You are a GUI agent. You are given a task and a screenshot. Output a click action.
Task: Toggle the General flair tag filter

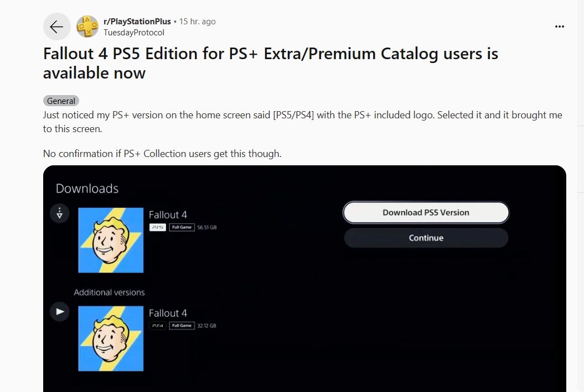click(61, 101)
